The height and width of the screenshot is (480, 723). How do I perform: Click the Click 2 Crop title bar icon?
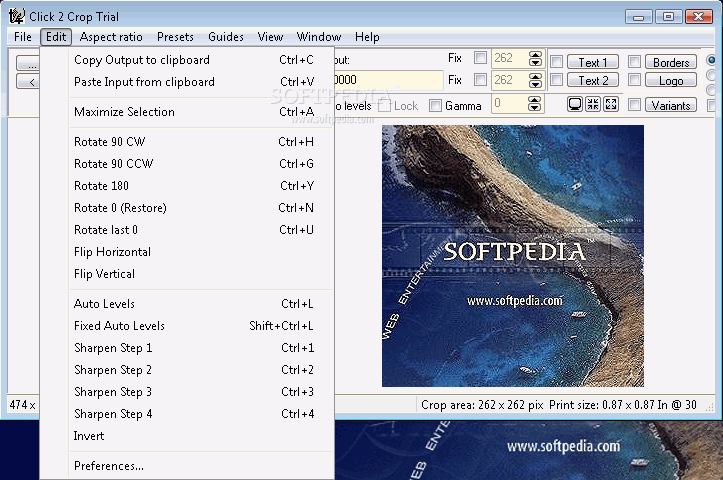tap(17, 17)
